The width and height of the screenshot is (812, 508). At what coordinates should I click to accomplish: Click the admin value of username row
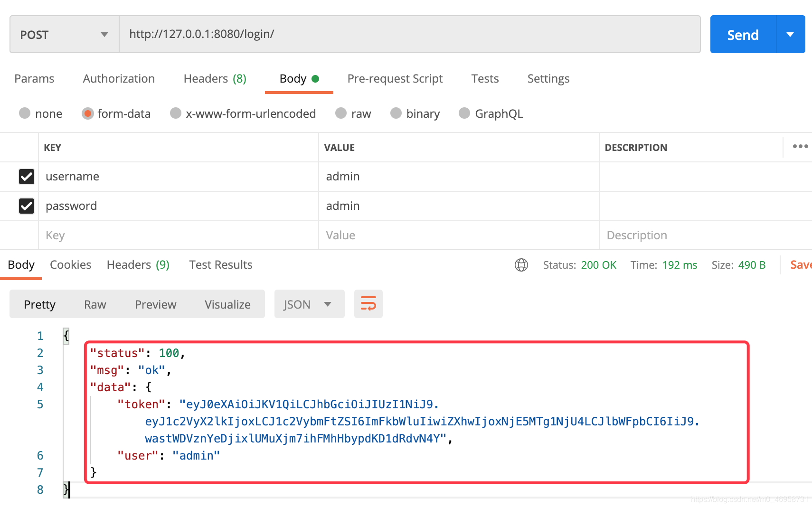459,177
